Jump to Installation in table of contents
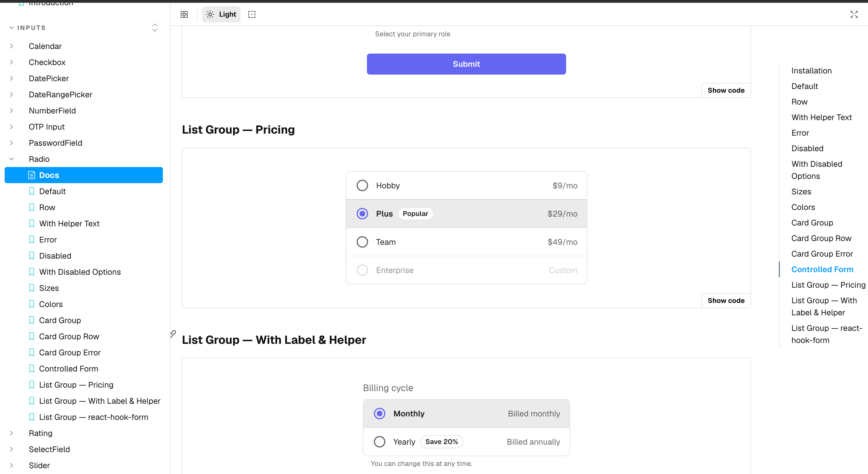Image resolution: width=868 pixels, height=474 pixels. coord(811,71)
